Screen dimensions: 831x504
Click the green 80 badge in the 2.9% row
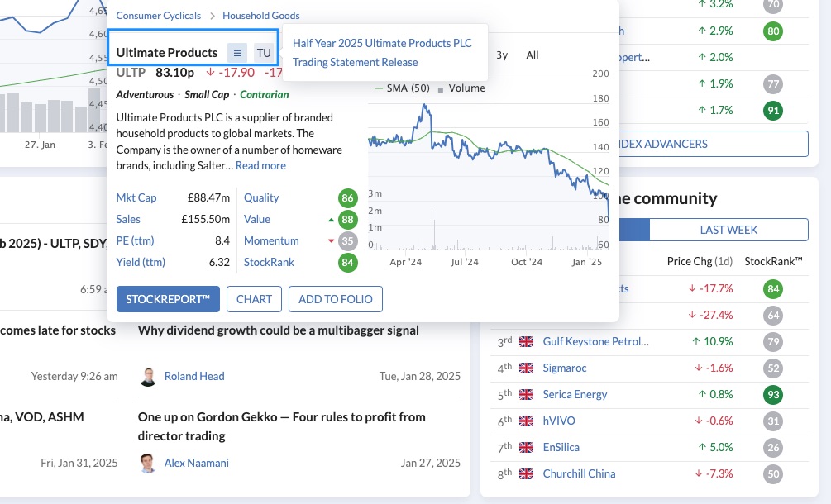tap(773, 31)
